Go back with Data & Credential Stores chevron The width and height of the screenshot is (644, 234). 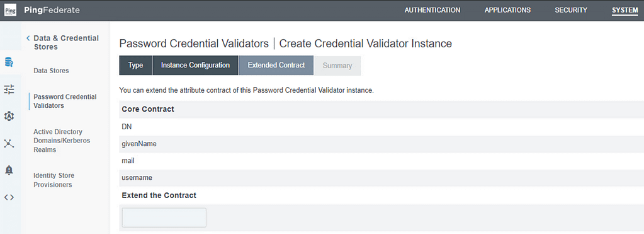[28, 38]
